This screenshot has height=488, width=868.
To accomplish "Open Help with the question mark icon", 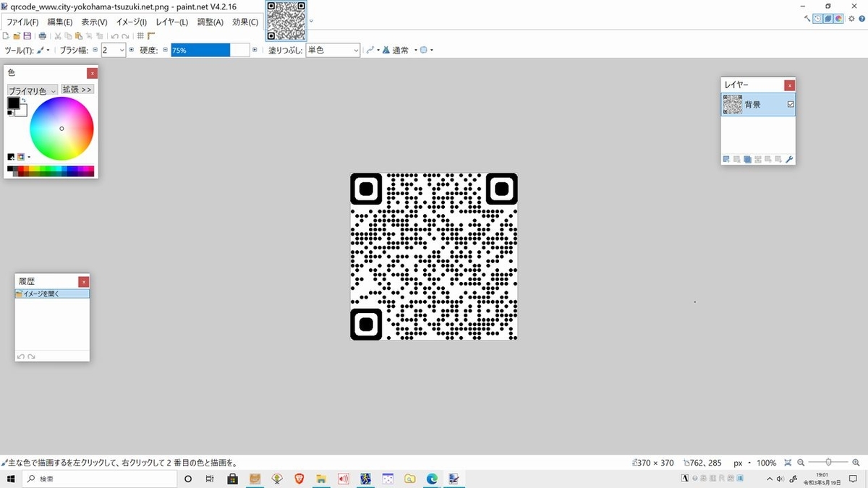I will pos(861,18).
